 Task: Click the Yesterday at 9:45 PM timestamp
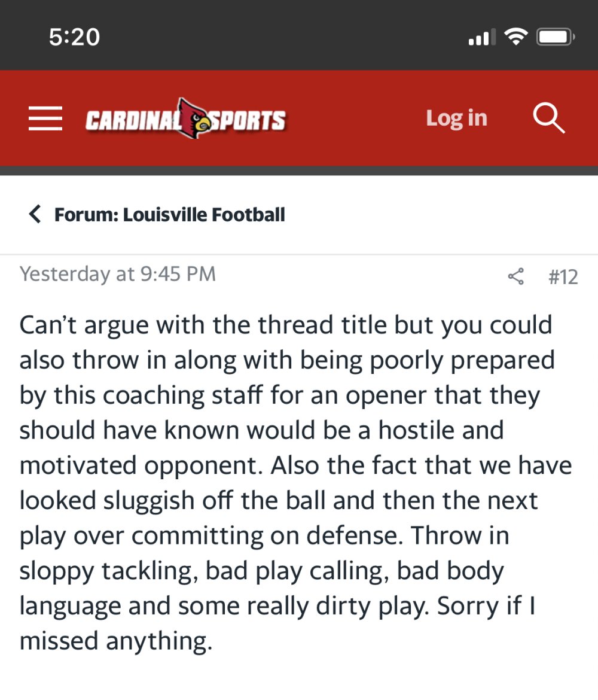pyautogui.click(x=117, y=274)
